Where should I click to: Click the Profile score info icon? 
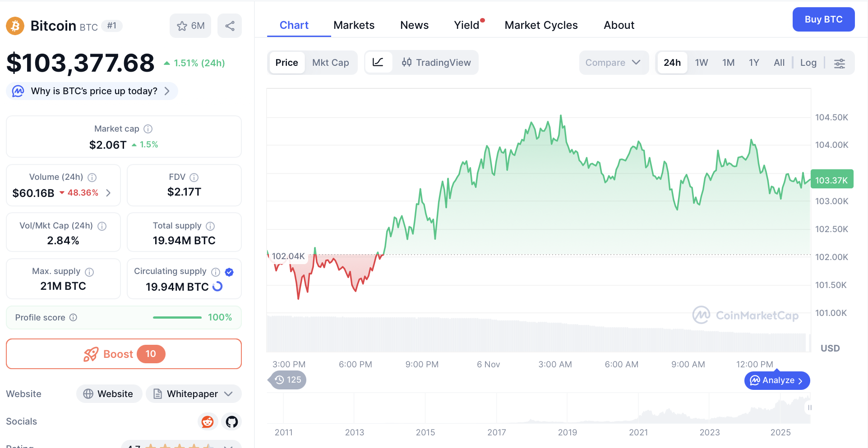(x=73, y=318)
